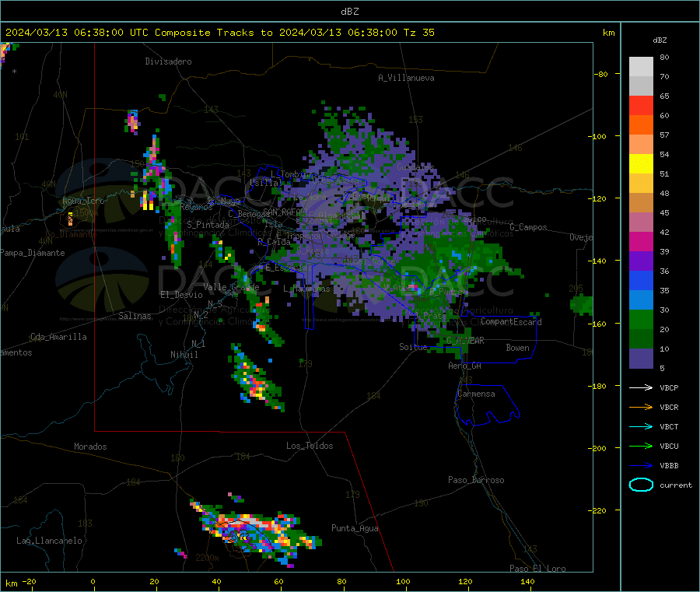Click the Divisadero place label
The width and height of the screenshot is (700, 592).
[168, 61]
